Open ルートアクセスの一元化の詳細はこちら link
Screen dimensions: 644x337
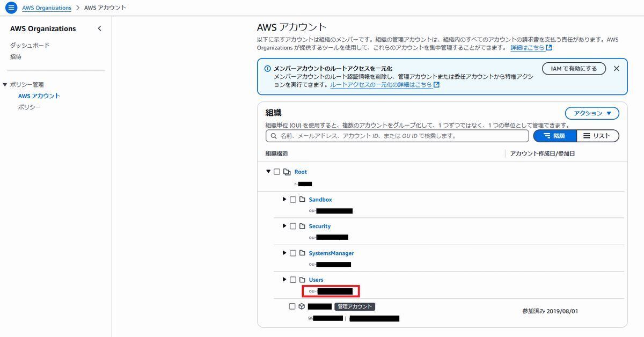click(381, 85)
